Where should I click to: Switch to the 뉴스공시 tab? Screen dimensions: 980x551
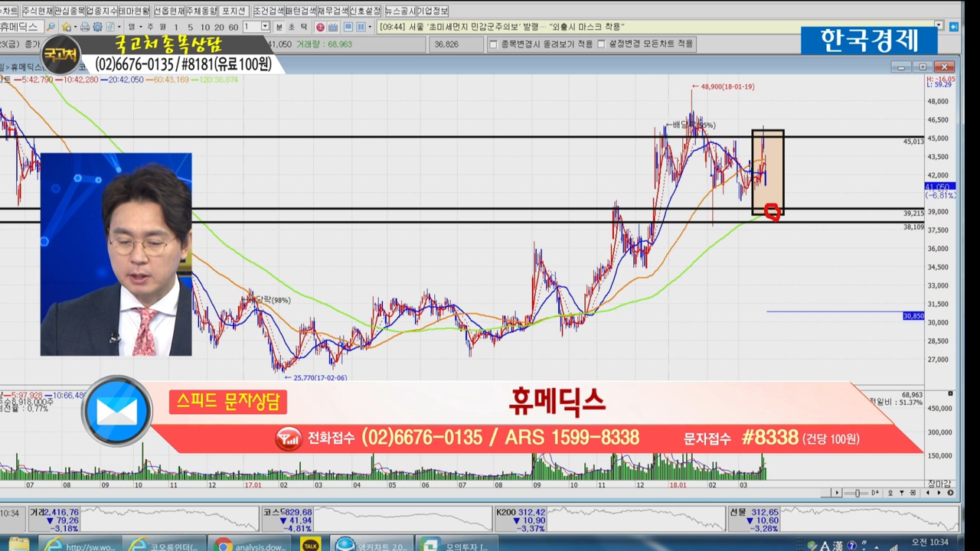(399, 11)
